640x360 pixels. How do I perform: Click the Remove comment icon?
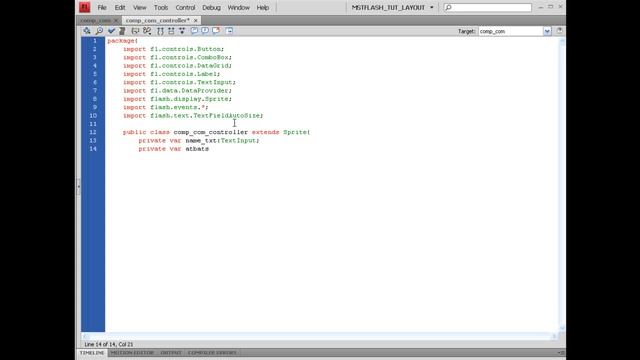click(216, 31)
